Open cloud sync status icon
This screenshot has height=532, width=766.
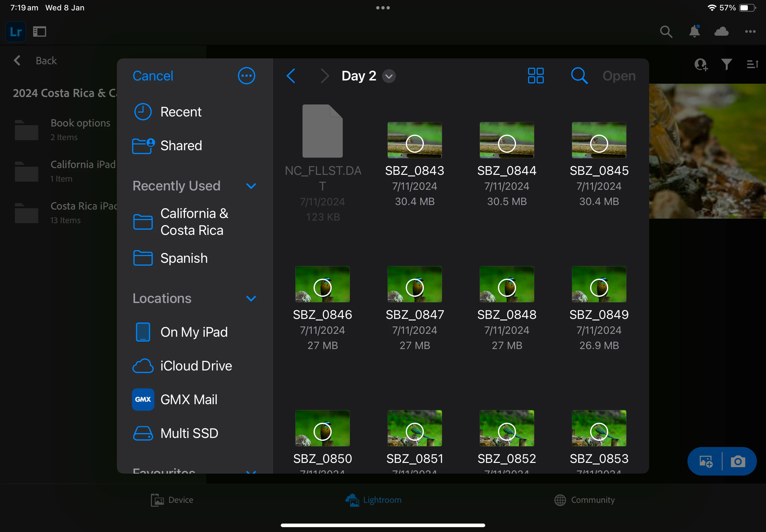point(721,31)
